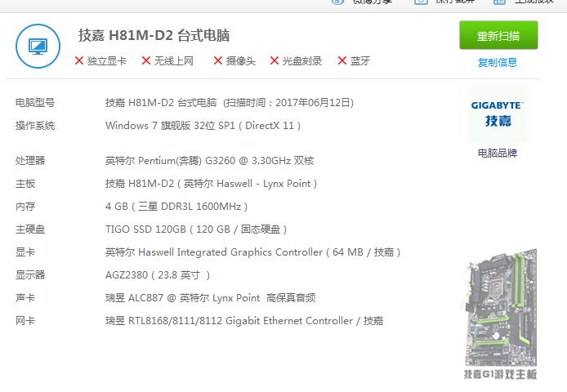Click the 瑞昱 ALC887 sound card value
The image size is (567, 392).
pos(211,297)
